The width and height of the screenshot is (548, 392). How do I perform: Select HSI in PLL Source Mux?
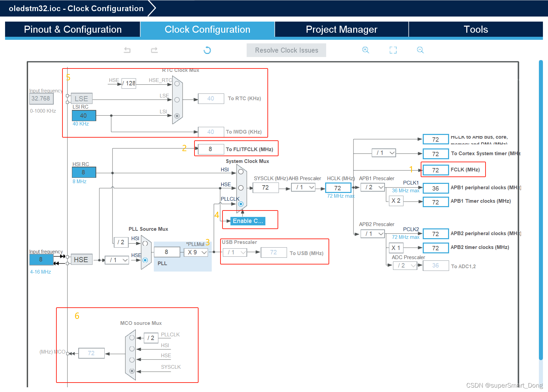pos(145,244)
